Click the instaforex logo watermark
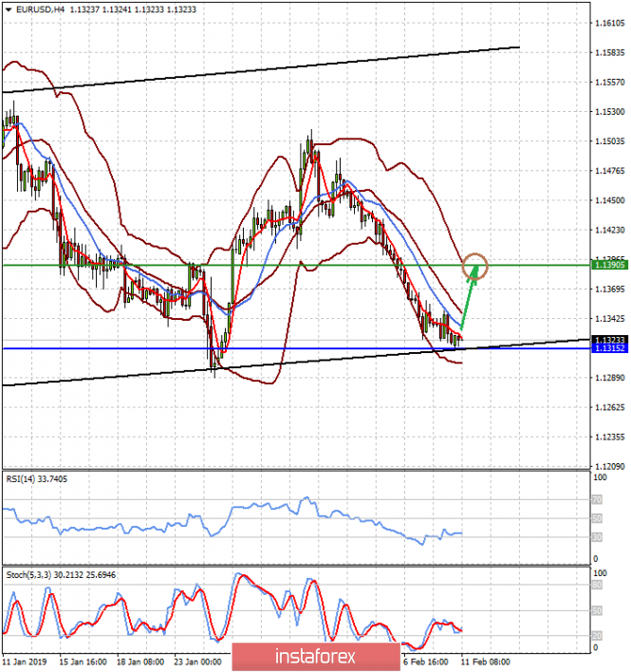631x672 pixels. click(x=315, y=656)
